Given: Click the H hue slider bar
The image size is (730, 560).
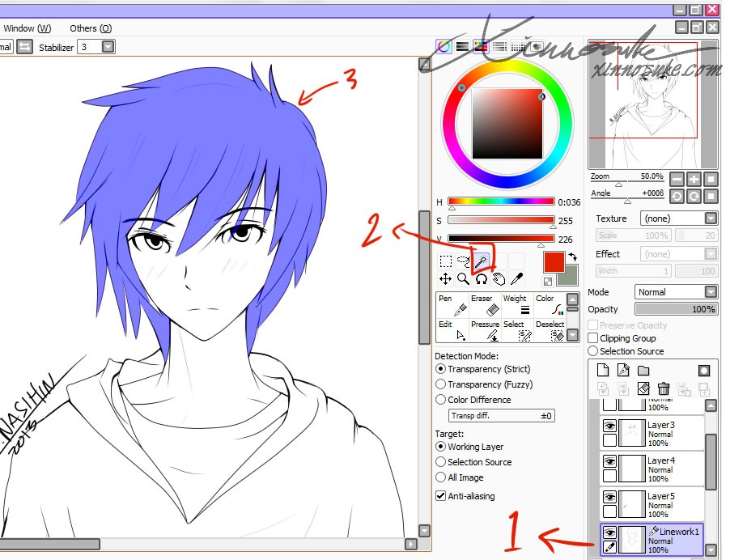Looking at the screenshot, I should 501,202.
